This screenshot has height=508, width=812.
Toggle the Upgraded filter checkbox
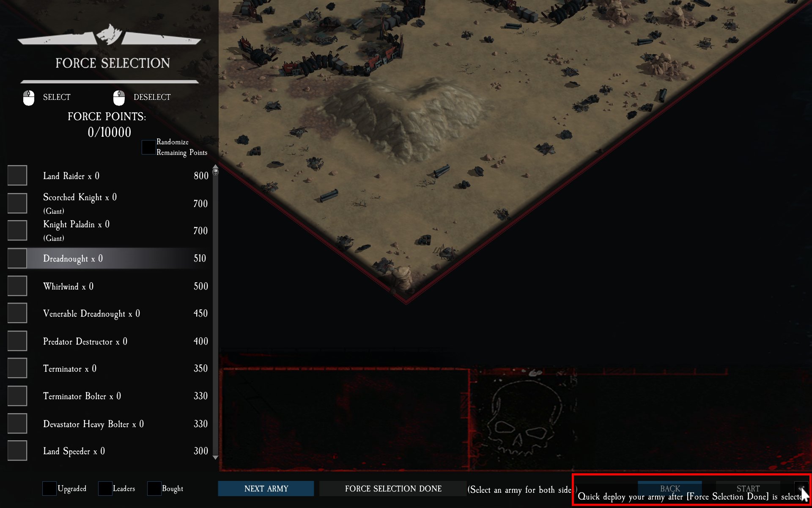tap(49, 489)
